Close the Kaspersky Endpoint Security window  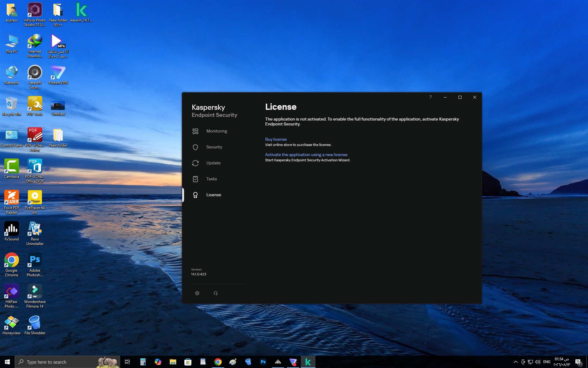tap(475, 97)
